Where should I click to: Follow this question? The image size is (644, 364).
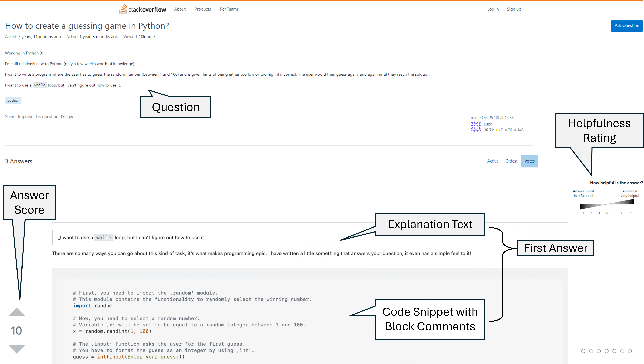pyautogui.click(x=67, y=117)
